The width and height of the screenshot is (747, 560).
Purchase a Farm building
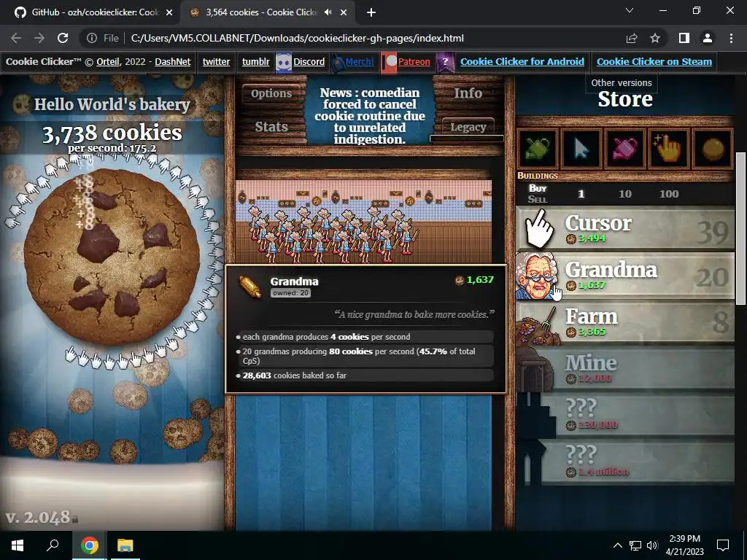625,323
